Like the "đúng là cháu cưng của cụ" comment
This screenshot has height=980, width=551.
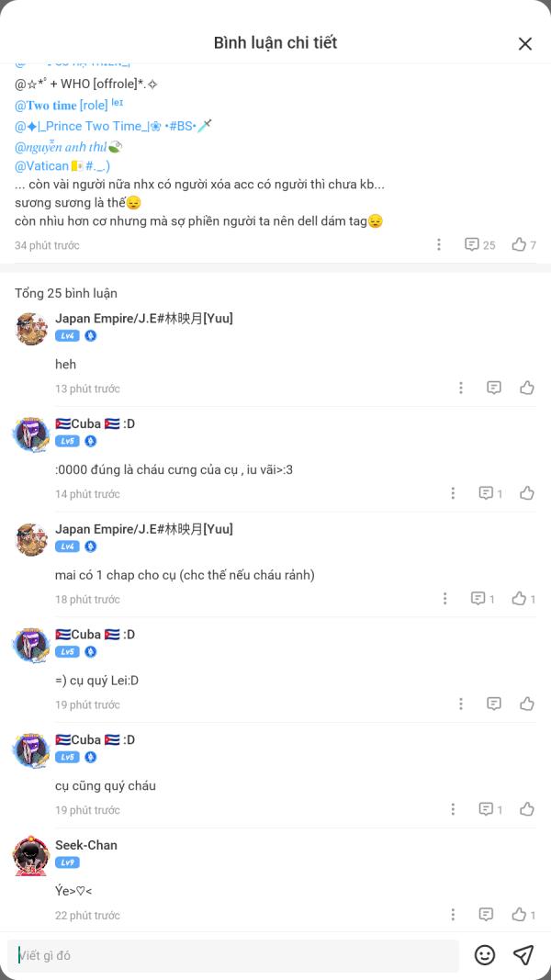pyautogui.click(x=526, y=493)
